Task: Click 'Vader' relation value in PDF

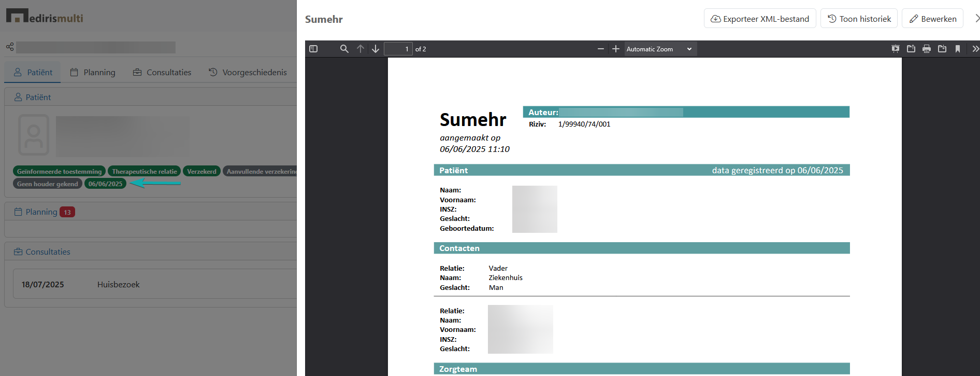Action: coord(498,268)
